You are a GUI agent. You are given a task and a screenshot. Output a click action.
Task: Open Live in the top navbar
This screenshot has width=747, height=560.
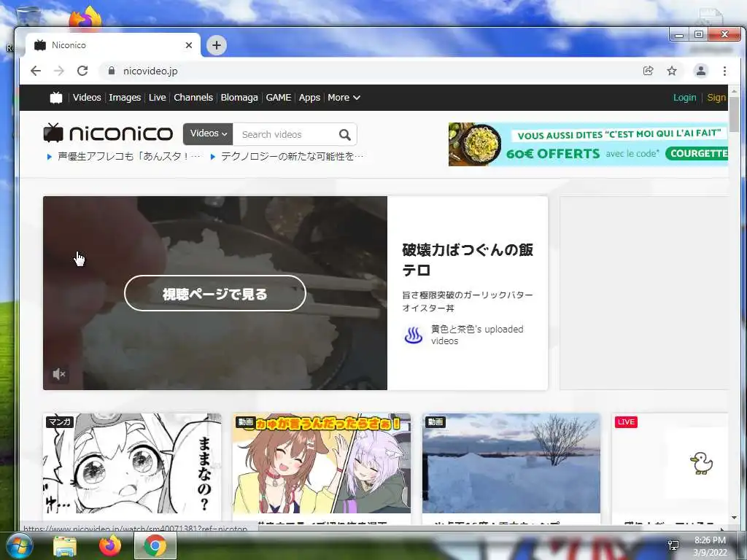point(158,98)
